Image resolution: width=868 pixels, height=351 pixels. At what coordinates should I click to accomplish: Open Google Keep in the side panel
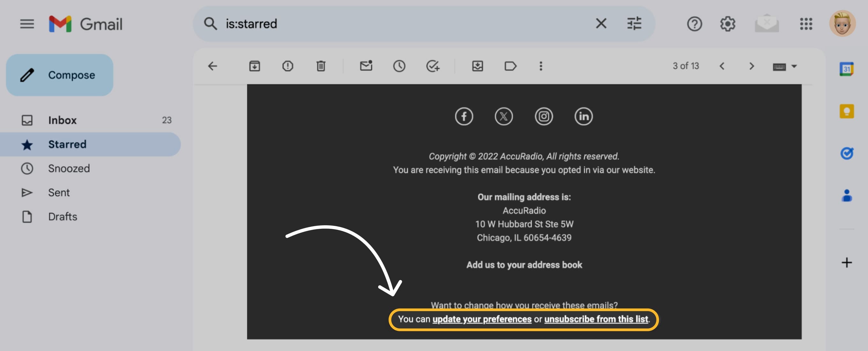[846, 111]
